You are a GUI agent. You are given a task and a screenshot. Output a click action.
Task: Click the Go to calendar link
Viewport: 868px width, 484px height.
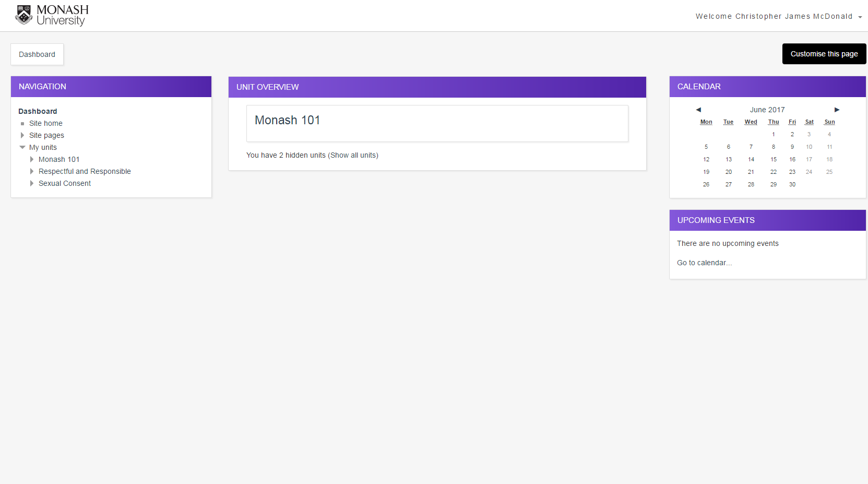coord(704,263)
